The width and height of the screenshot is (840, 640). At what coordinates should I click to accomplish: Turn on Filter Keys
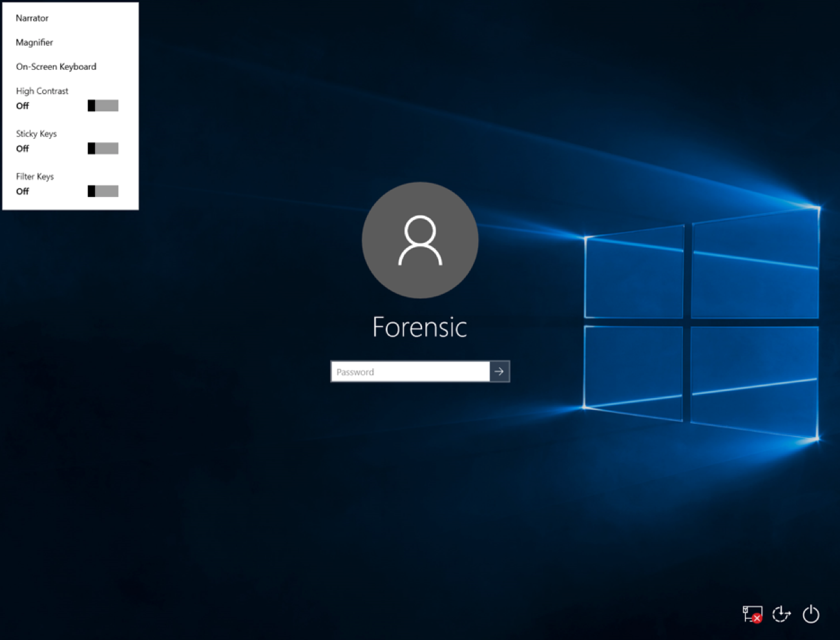(103, 191)
